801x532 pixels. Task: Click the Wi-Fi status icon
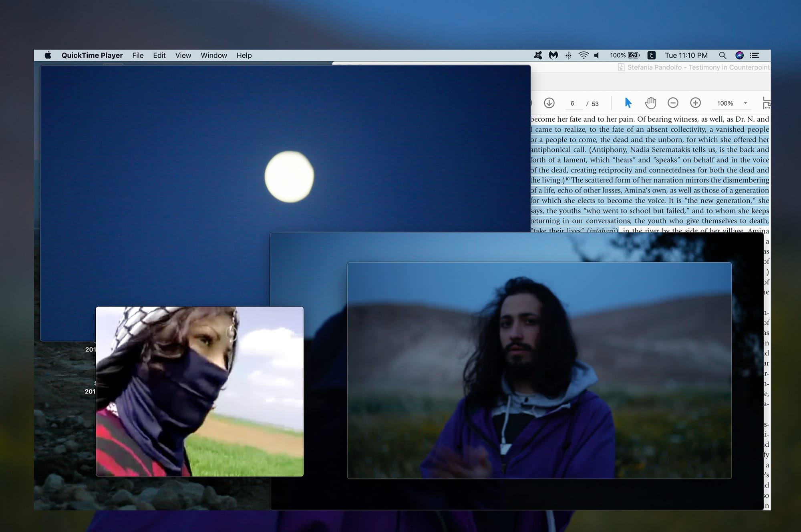pyautogui.click(x=584, y=55)
